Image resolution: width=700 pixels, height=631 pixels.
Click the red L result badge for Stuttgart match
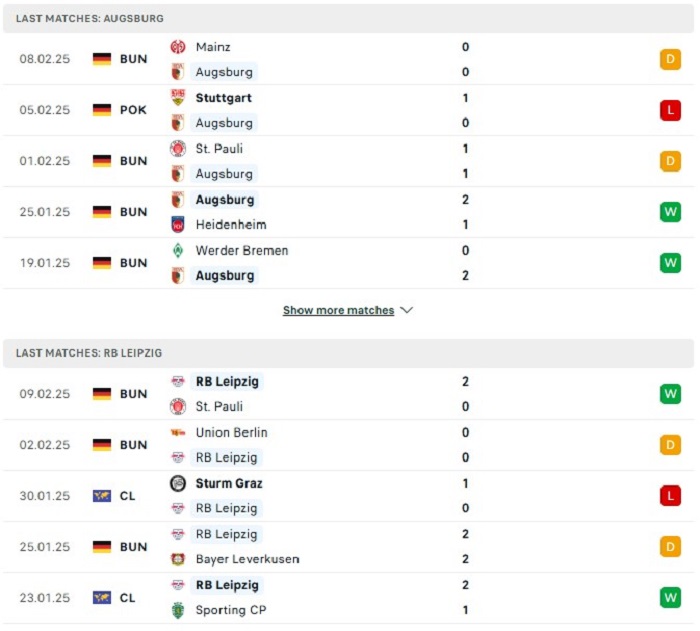click(670, 110)
